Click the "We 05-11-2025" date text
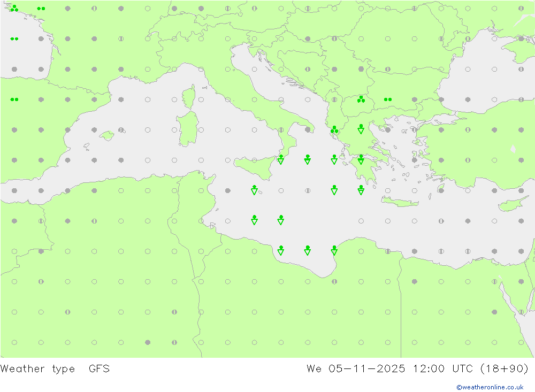The width and height of the screenshot is (535, 392). pos(356,369)
